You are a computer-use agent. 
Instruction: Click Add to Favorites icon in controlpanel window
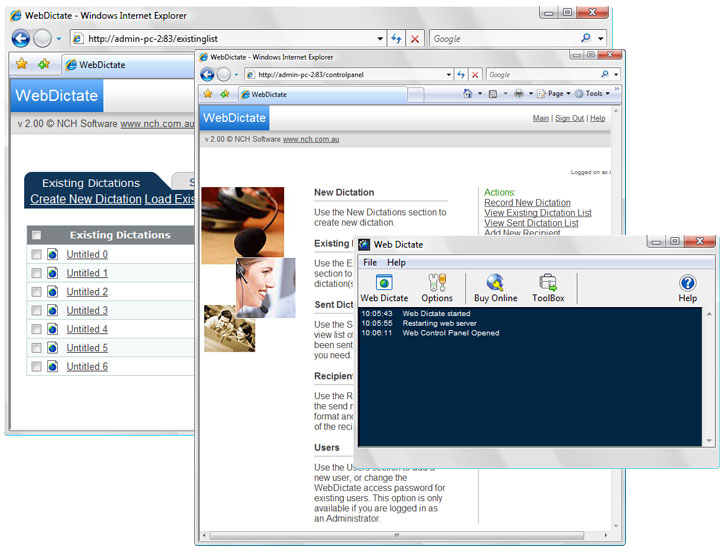point(225,94)
